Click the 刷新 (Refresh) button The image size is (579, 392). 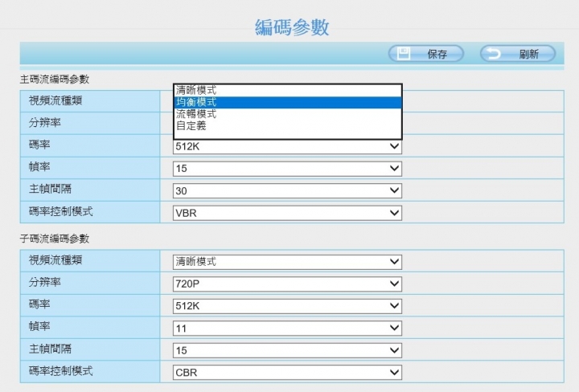518,54
